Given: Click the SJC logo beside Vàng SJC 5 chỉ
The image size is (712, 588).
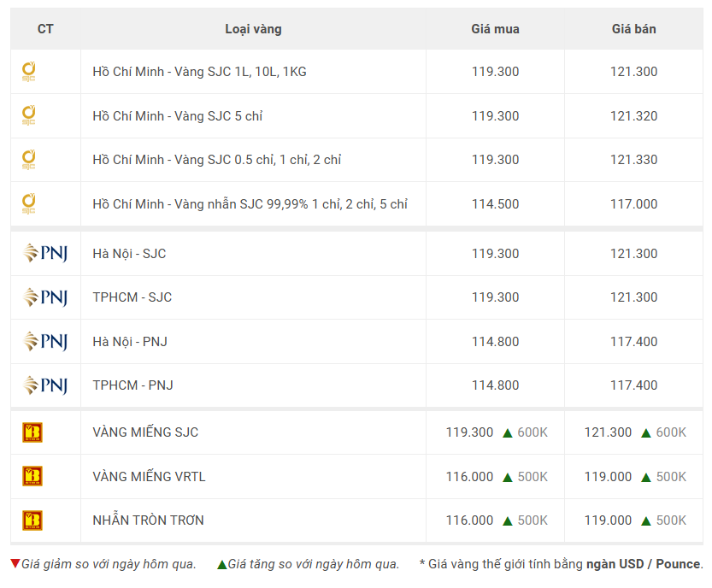Looking at the screenshot, I should [28, 115].
